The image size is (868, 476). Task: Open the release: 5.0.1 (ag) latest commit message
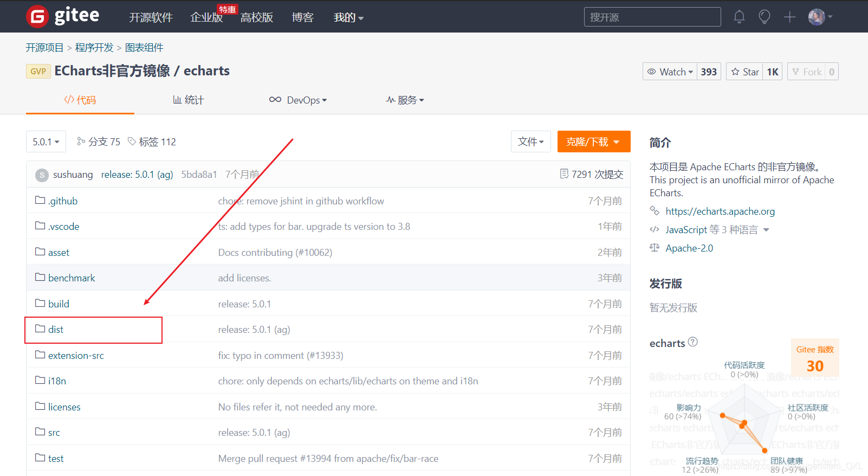tap(137, 175)
